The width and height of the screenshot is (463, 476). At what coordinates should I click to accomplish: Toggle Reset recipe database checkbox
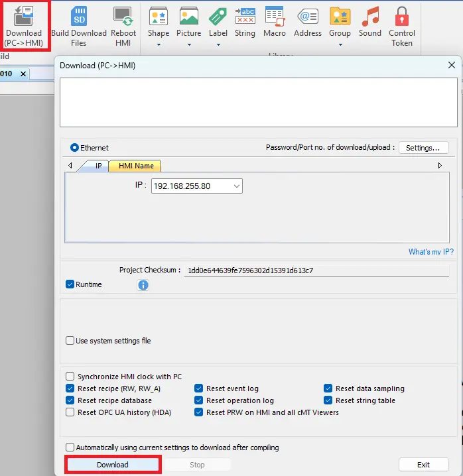click(x=70, y=400)
